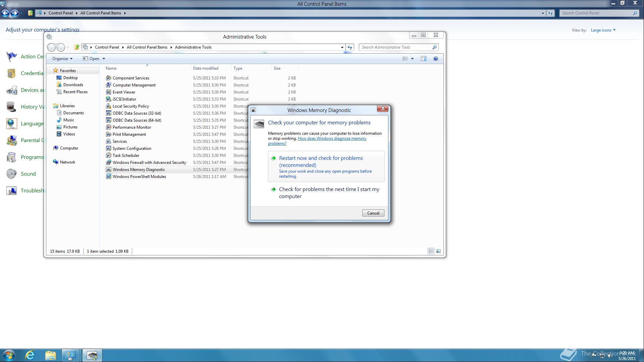Open View by Large icons dropdown
The image size is (644, 362).
click(603, 30)
